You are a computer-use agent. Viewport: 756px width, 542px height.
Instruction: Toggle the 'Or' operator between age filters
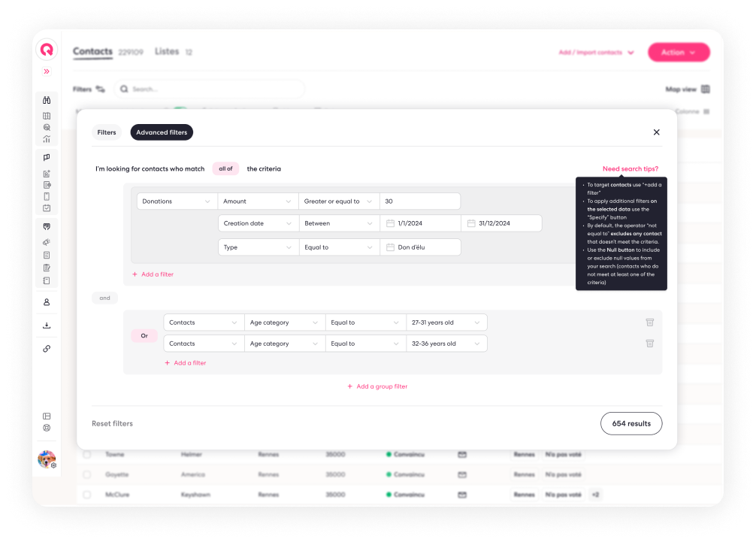click(x=144, y=335)
